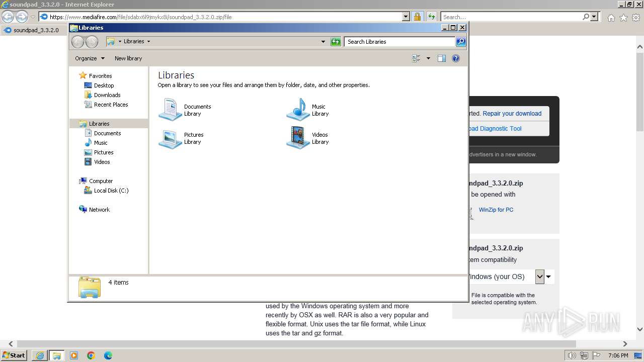Click the browser vertical scrollbar down arrow
644x362 pixels.
(x=640, y=330)
